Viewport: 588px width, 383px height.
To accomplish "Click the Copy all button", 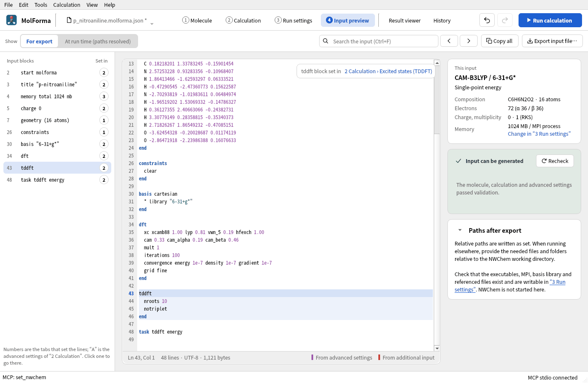I will [499, 41].
